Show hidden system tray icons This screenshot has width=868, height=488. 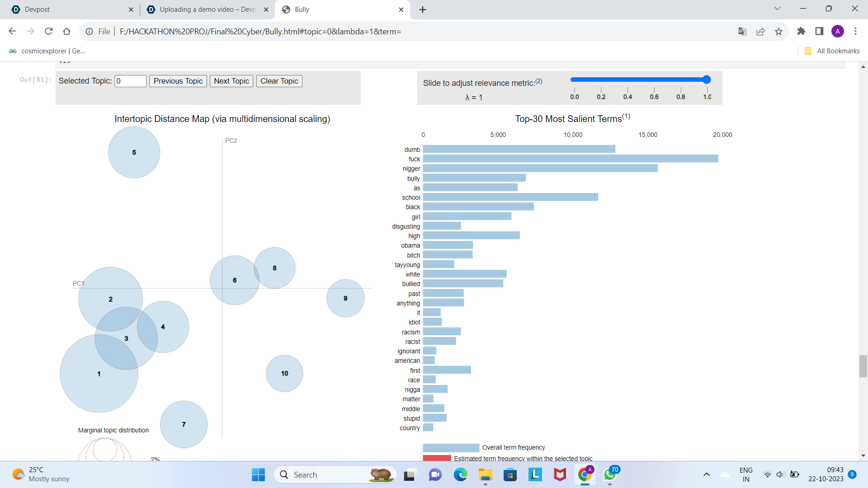pyautogui.click(x=706, y=474)
